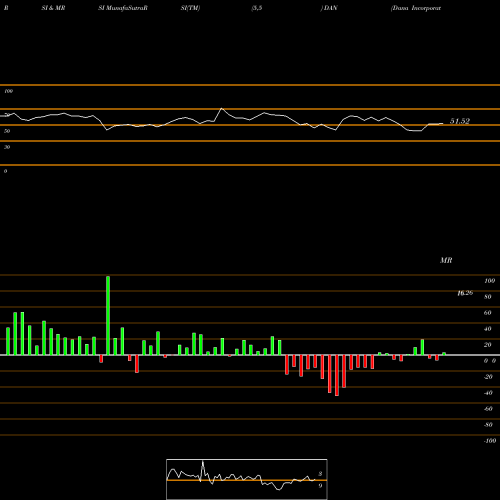Click the '(5,5' parameter text in header

click(257, 8)
